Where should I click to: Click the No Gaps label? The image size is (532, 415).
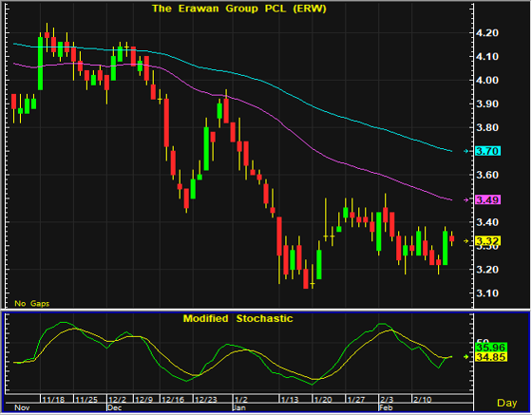pos(32,304)
